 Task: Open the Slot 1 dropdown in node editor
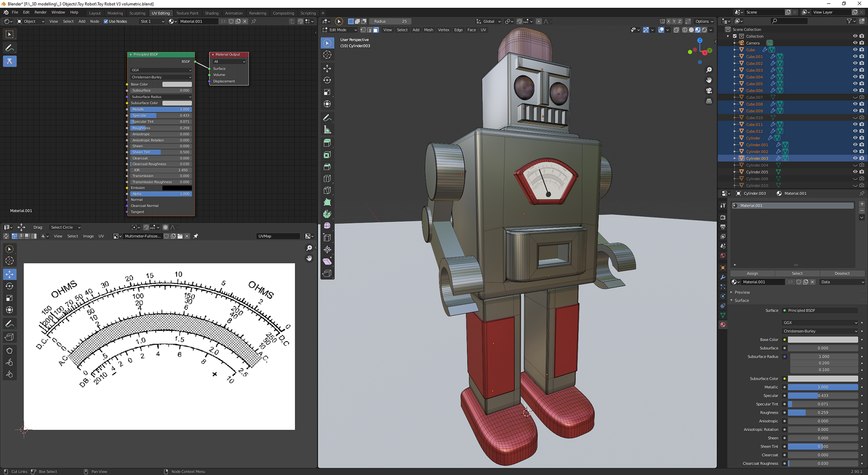(152, 21)
